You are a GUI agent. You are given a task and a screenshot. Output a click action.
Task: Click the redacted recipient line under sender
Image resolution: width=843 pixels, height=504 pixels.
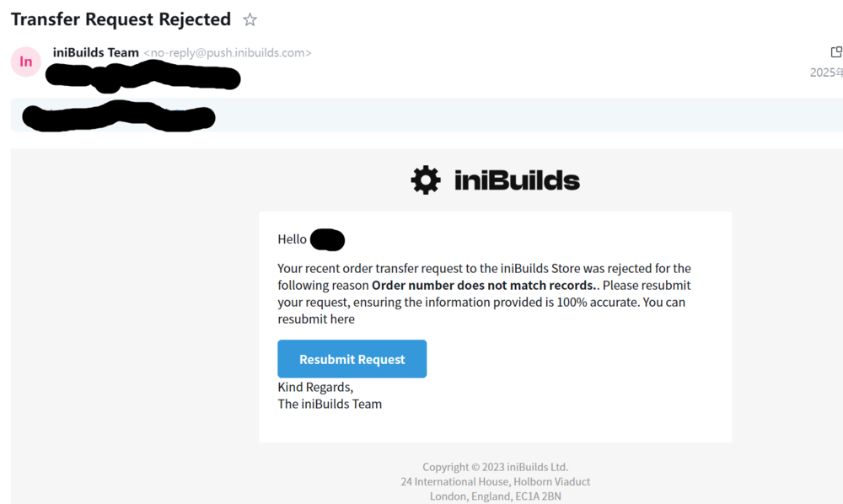143,78
